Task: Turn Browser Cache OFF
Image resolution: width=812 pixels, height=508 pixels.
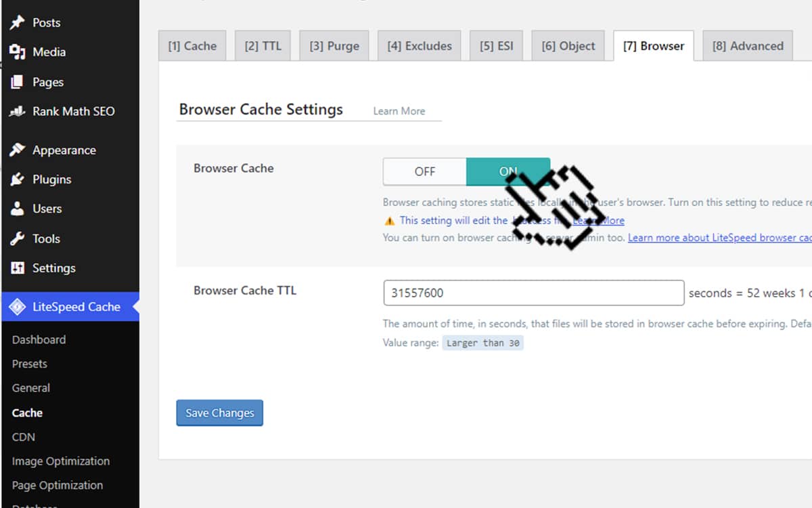Action: point(424,171)
